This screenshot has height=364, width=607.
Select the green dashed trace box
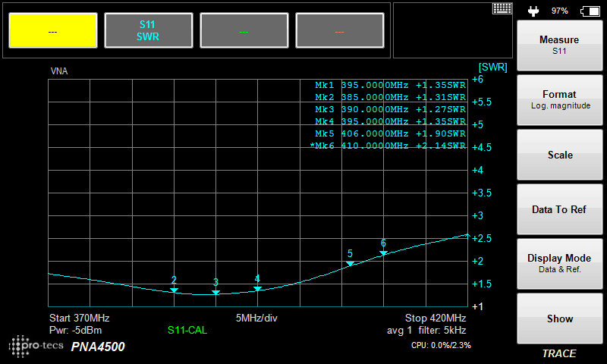pos(244,31)
